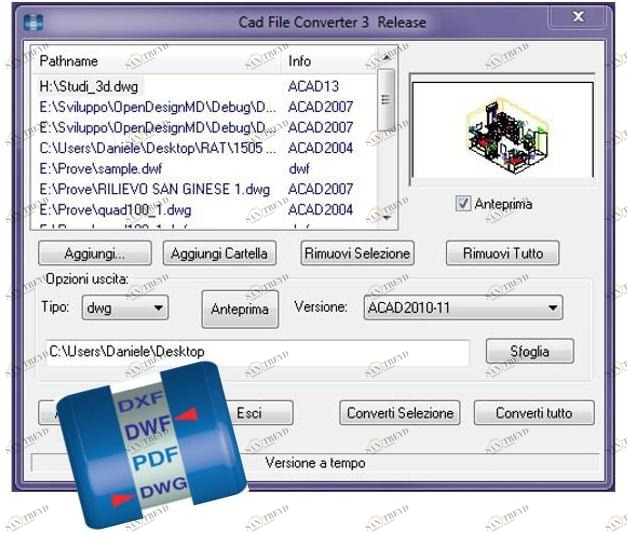This screenshot has width=627, height=538.
Task: Click the file list scrollbar thumb
Action: (x=386, y=99)
